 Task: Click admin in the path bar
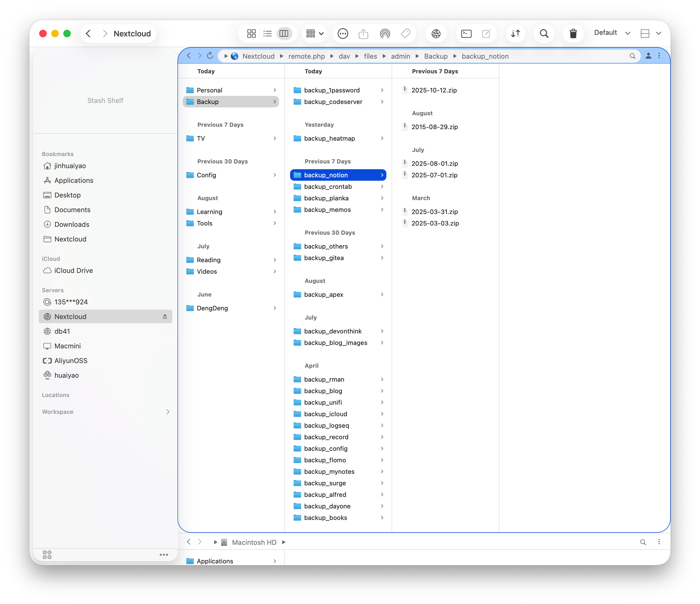click(400, 56)
